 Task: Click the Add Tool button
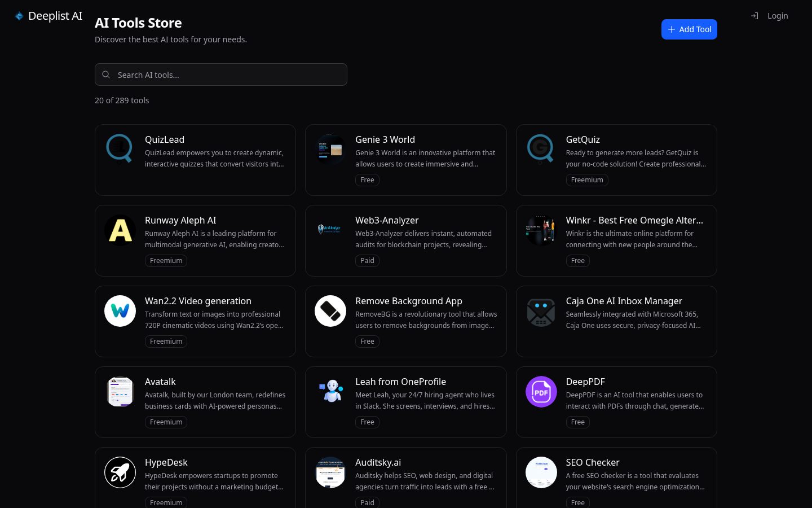[x=689, y=29]
